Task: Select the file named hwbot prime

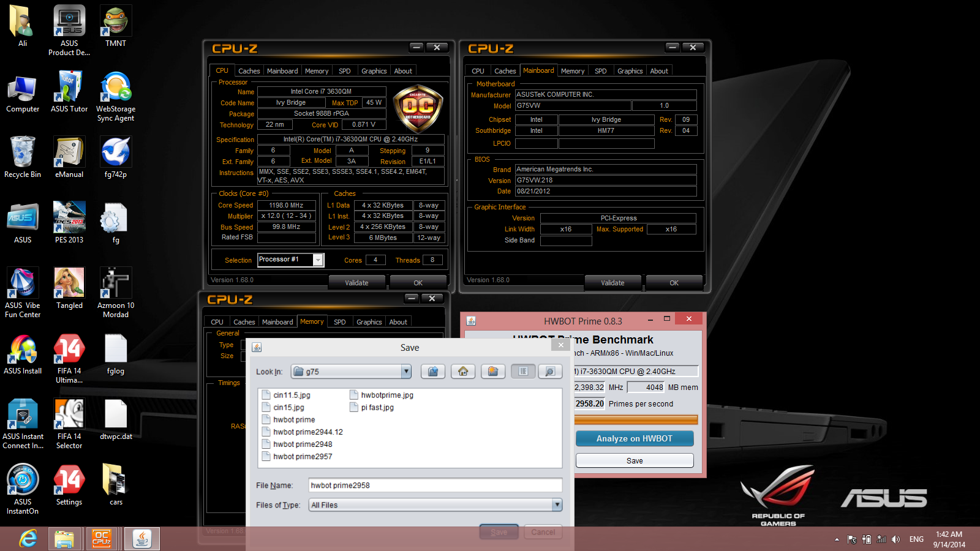Action: coord(288,419)
